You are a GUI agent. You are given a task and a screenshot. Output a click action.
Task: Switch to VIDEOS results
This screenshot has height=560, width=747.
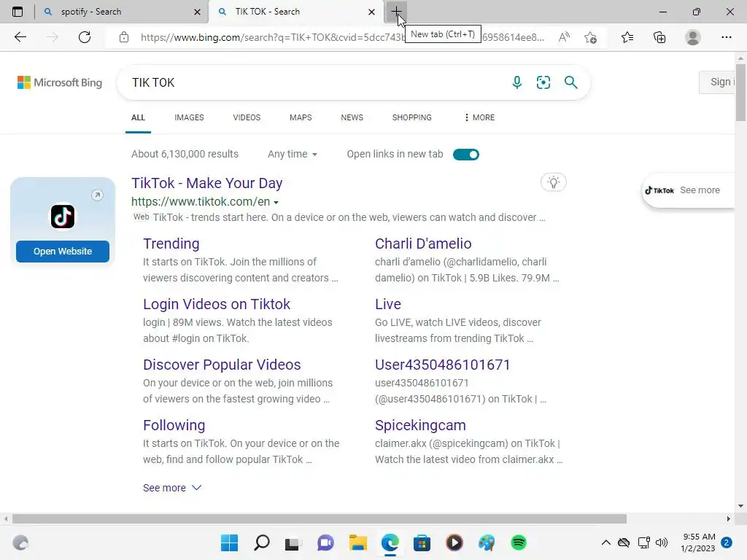tap(247, 117)
